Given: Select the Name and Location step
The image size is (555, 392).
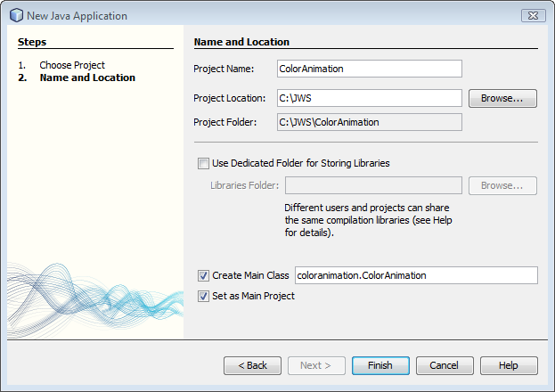Looking at the screenshot, I should pyautogui.click(x=87, y=78).
